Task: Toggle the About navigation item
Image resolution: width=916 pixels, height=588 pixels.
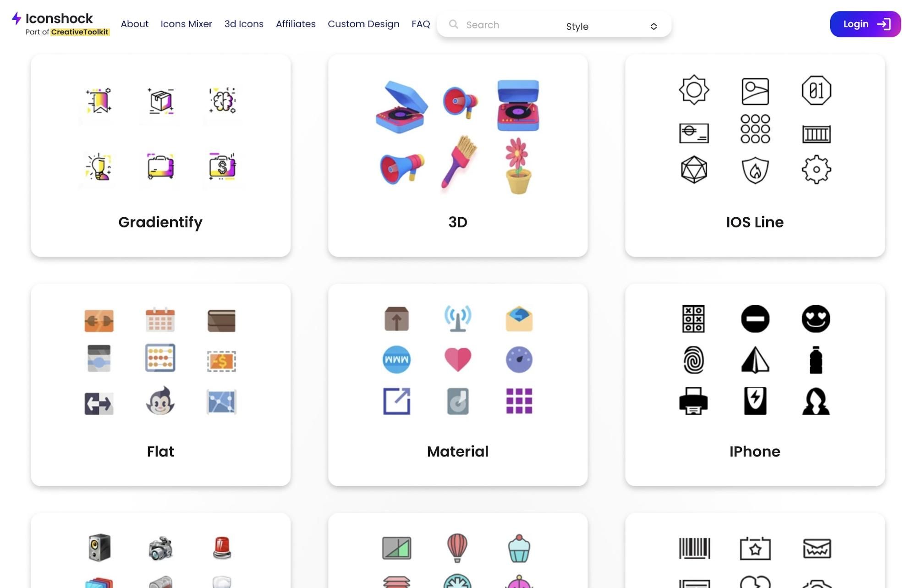Action: pos(134,23)
